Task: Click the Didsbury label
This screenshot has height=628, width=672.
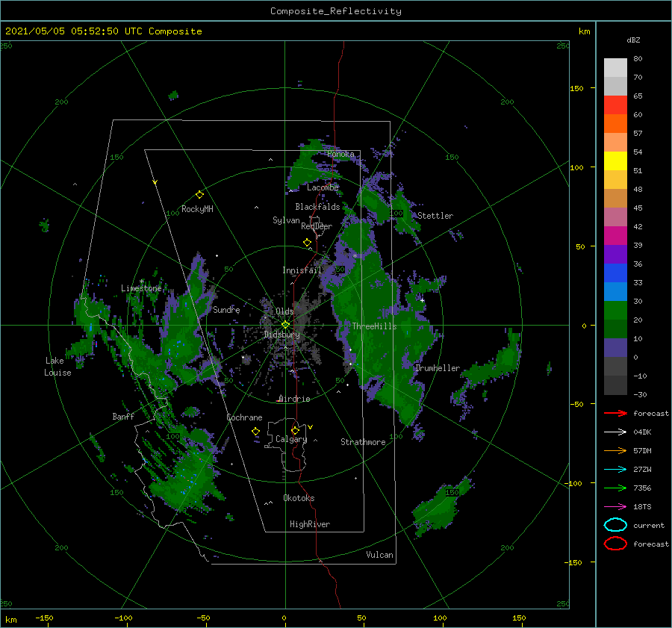Action: pyautogui.click(x=281, y=335)
